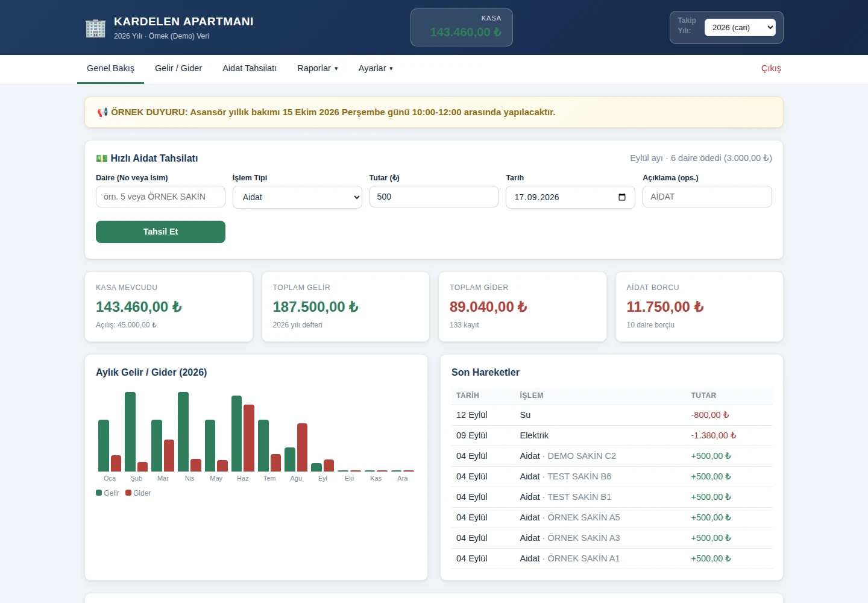Open the Gelir / Gider tab
Screen dimensions: 868x603
click(x=178, y=68)
